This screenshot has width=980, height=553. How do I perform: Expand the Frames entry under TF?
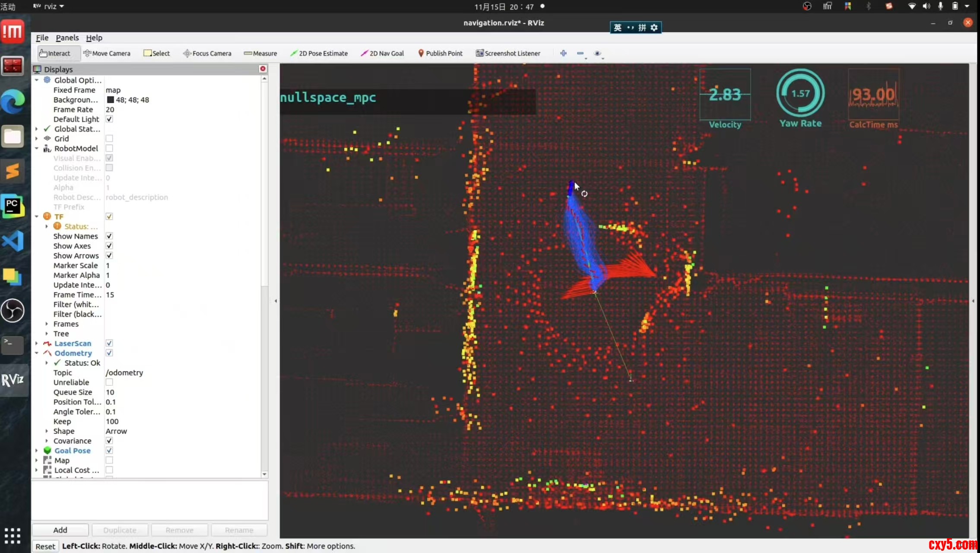(47, 324)
